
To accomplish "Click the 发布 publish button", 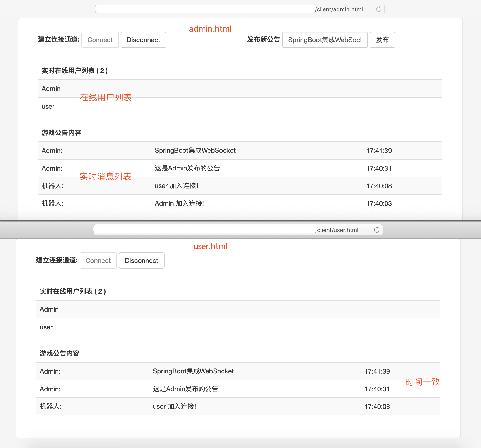I will [382, 40].
